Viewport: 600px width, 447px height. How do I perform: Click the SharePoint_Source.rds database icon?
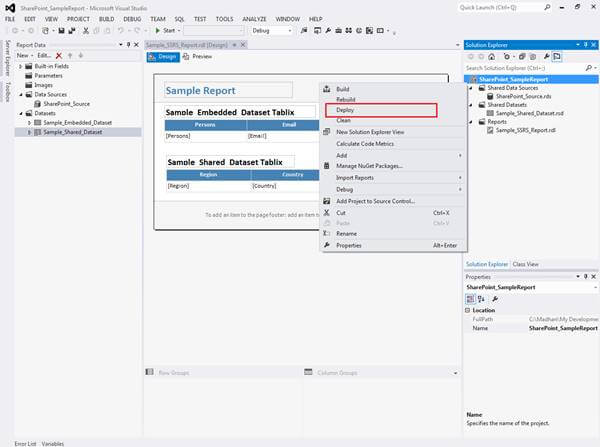(x=490, y=96)
